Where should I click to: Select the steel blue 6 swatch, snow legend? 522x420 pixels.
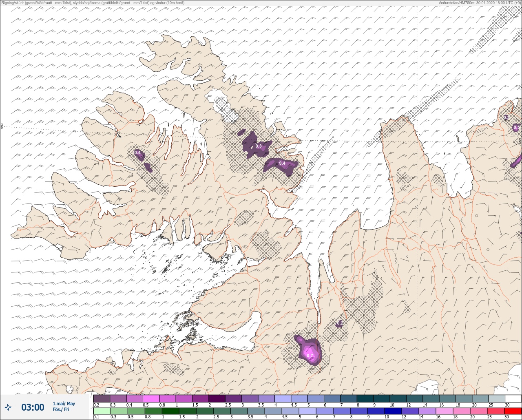(332, 398)
